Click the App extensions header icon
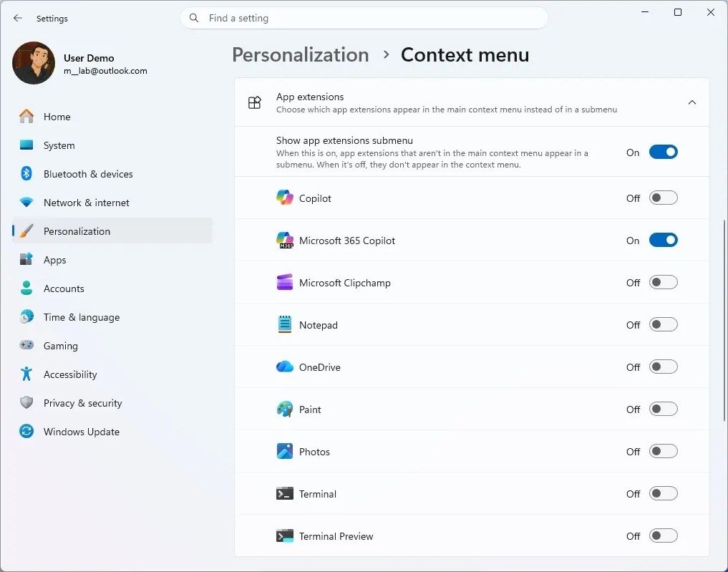Image resolution: width=728 pixels, height=572 pixels. (x=254, y=102)
